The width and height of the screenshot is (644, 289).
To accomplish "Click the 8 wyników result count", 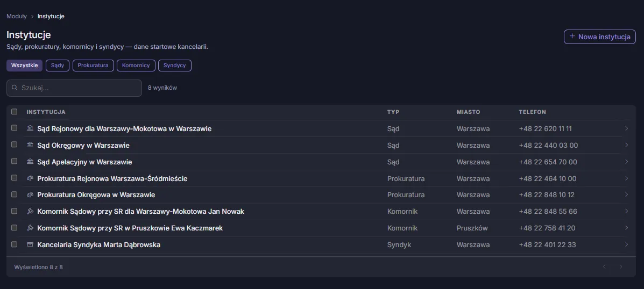I will coord(162,88).
